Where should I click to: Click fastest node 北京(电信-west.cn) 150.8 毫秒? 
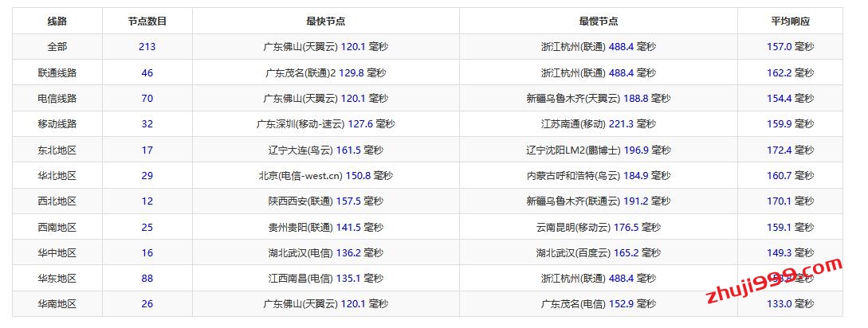pos(325,176)
